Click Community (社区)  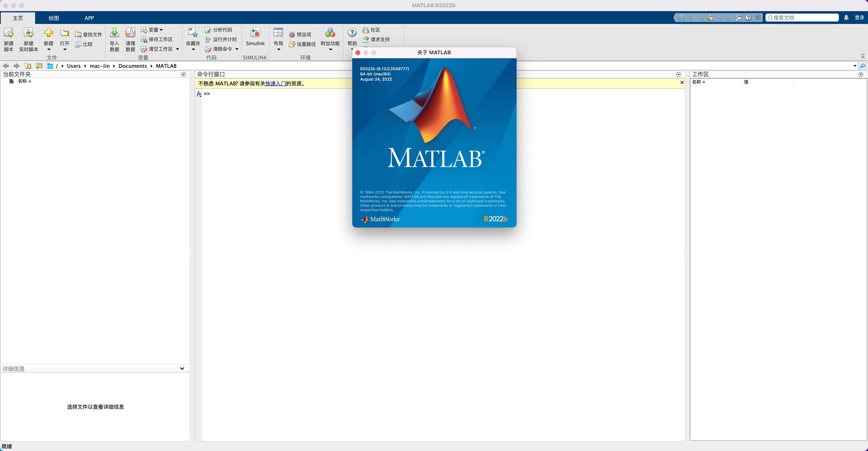point(371,30)
